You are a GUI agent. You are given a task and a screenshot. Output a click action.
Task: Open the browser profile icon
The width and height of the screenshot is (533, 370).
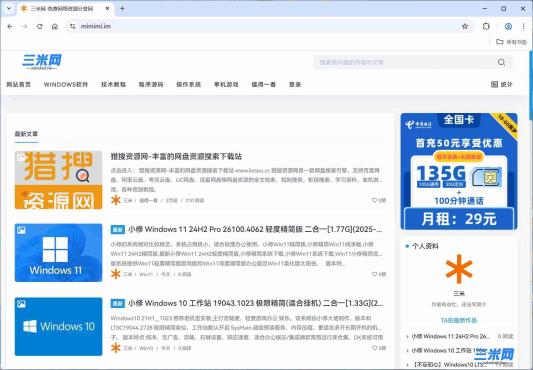click(x=508, y=26)
